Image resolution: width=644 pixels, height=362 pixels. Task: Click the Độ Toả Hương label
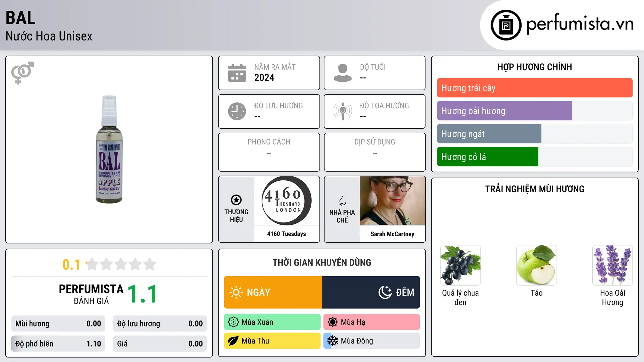384,106
